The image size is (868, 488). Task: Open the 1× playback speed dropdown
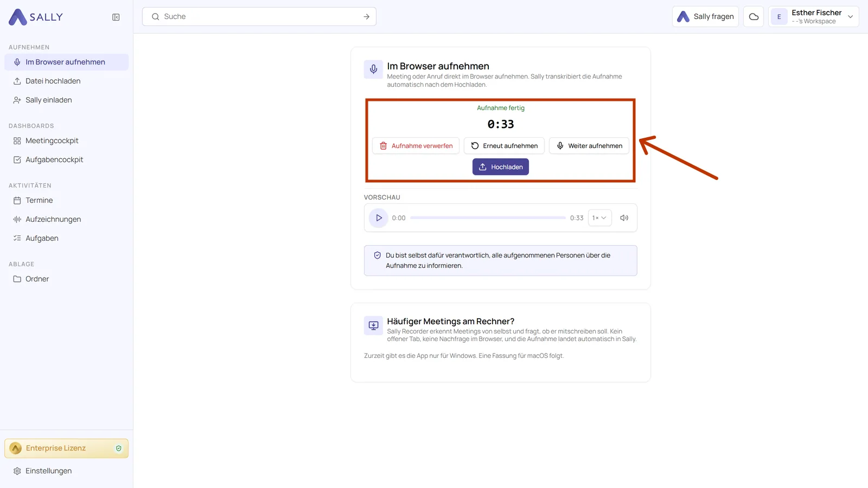599,218
